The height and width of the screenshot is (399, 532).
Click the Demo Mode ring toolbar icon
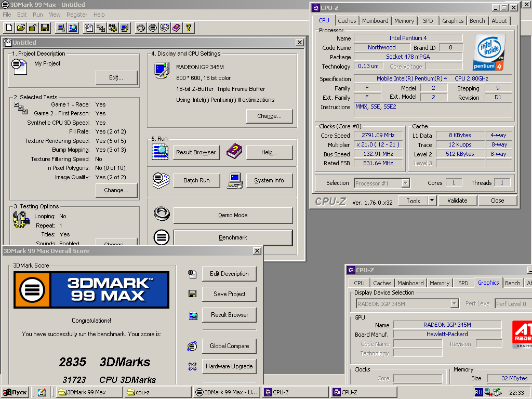coord(141,28)
